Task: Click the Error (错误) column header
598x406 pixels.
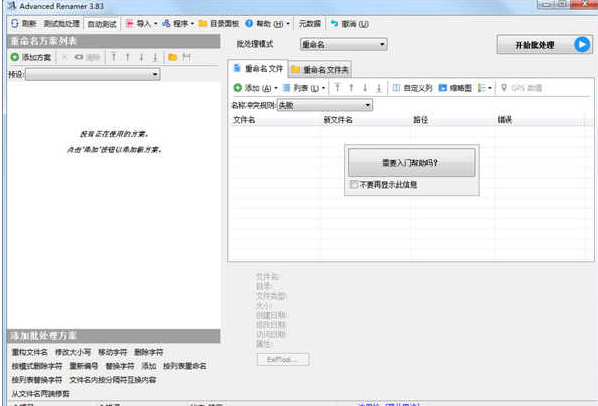Action: coord(540,120)
